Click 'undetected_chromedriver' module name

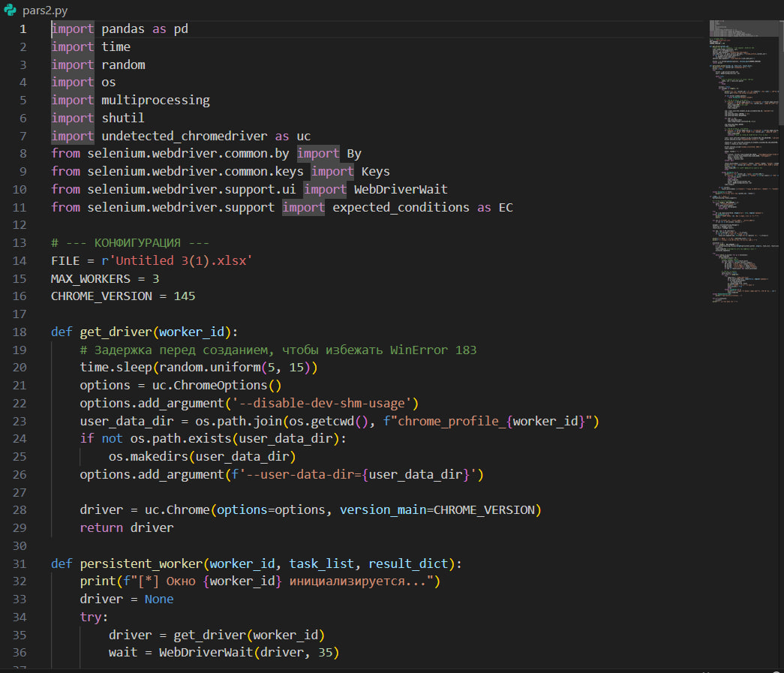point(185,136)
